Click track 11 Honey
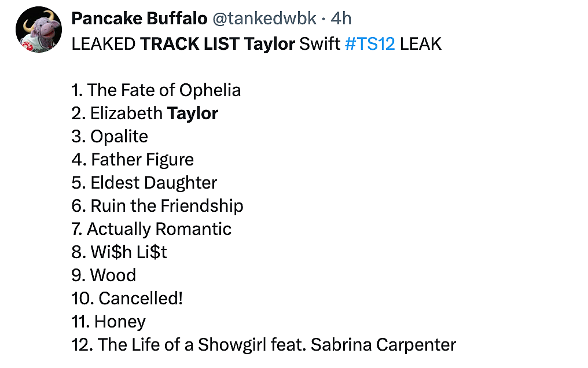The width and height of the screenshot is (588, 368). pos(109,322)
